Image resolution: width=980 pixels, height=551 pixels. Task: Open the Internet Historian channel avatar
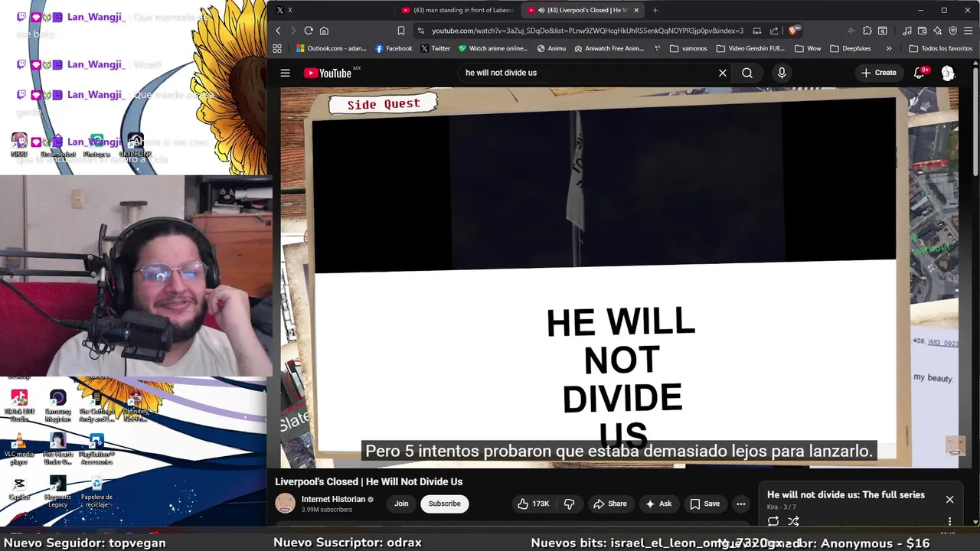coord(286,503)
